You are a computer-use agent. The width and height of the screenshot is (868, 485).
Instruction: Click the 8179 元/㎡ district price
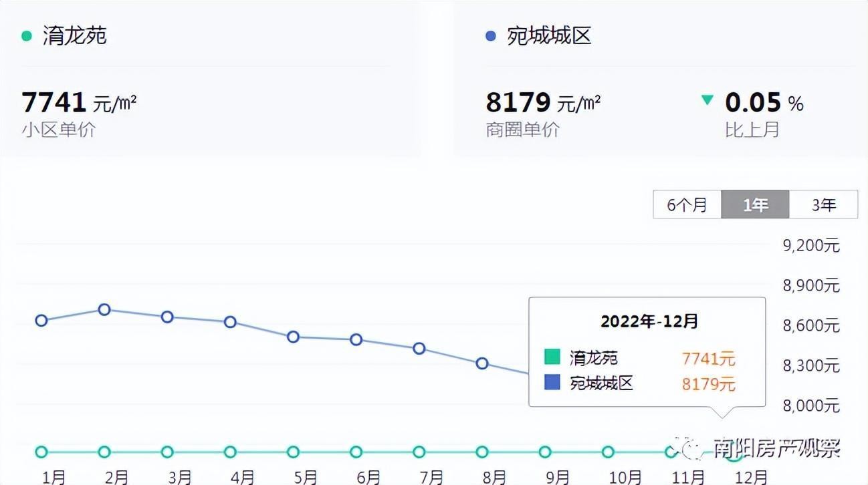(543, 103)
